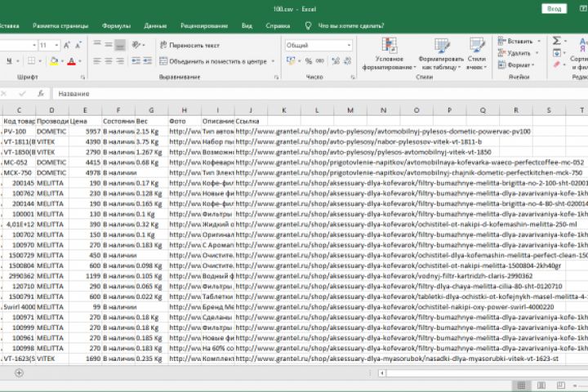This screenshot has width=588, height=392.
Task: Open the Общий number format dropdown
Action: (349, 46)
